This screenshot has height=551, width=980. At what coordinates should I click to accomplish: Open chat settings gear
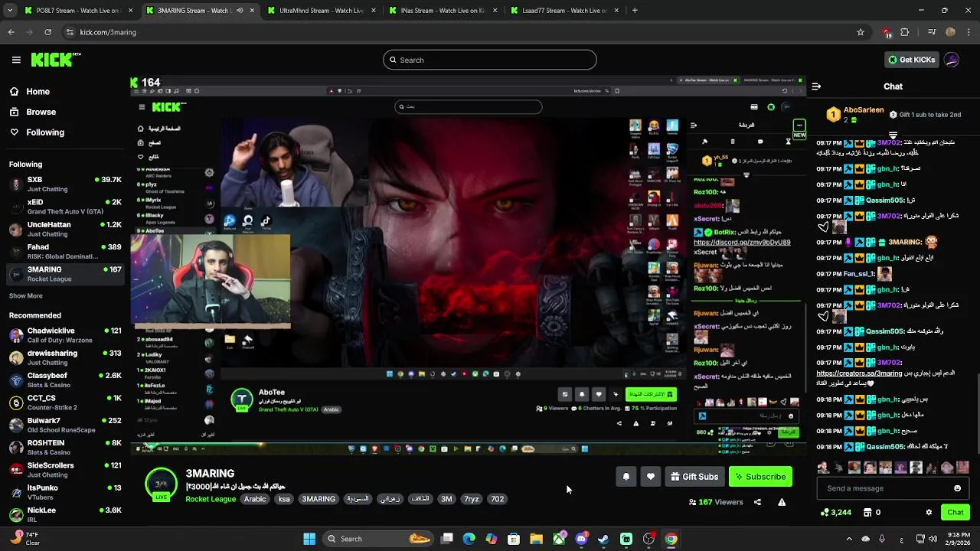tap(929, 512)
